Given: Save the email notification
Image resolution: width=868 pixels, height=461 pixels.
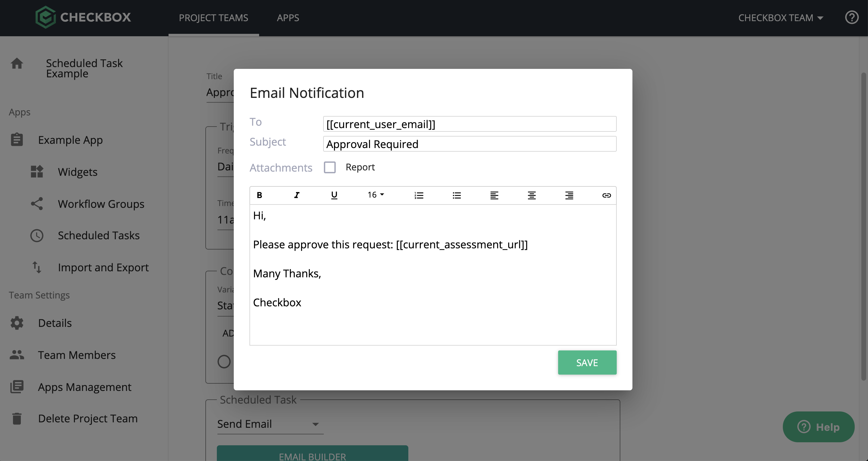Looking at the screenshot, I should point(587,363).
